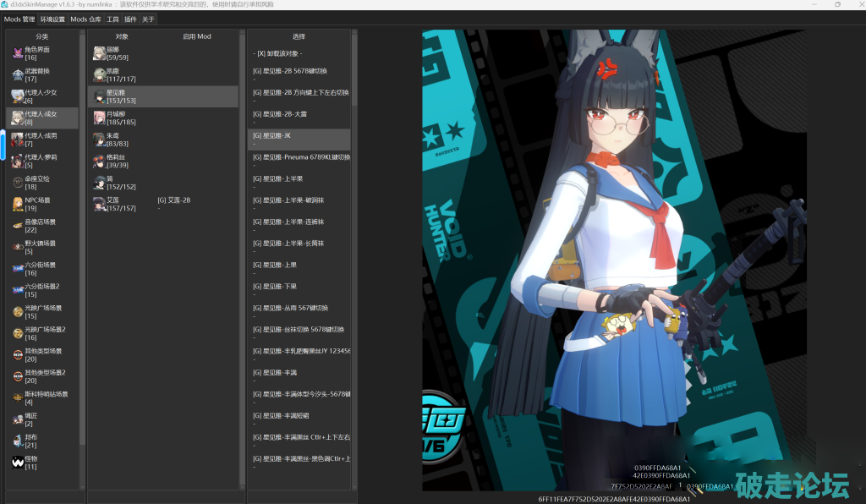
Task: Select 月城柳 character avatar
Action: (x=99, y=118)
